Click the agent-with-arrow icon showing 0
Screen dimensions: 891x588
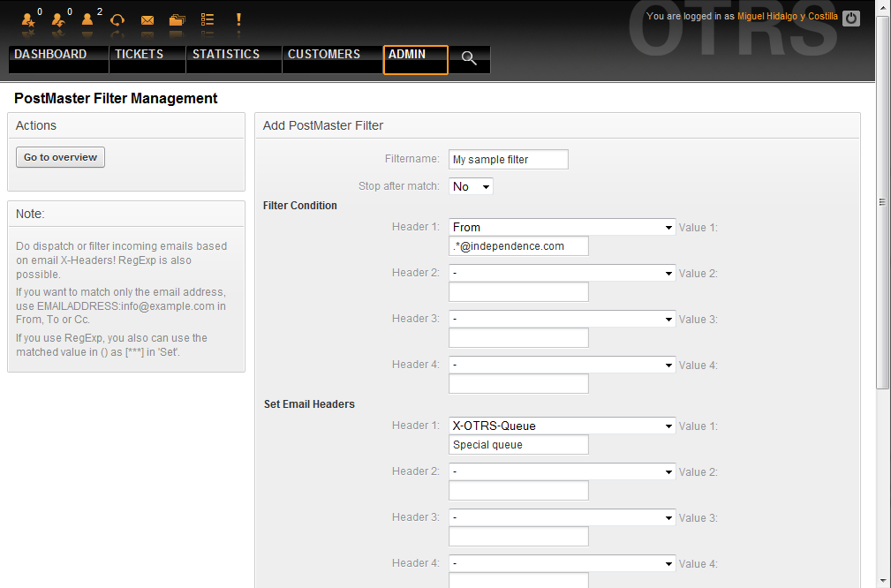pos(58,19)
